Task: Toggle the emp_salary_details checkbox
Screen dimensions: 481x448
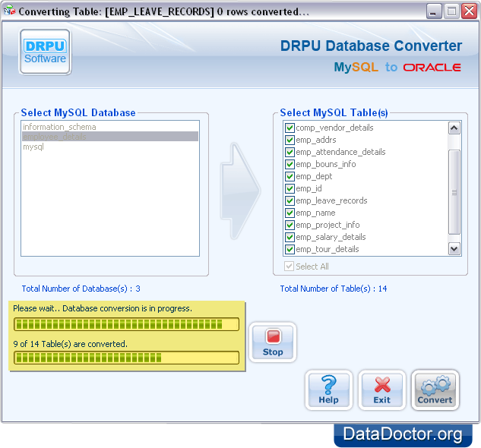Action: pos(290,237)
